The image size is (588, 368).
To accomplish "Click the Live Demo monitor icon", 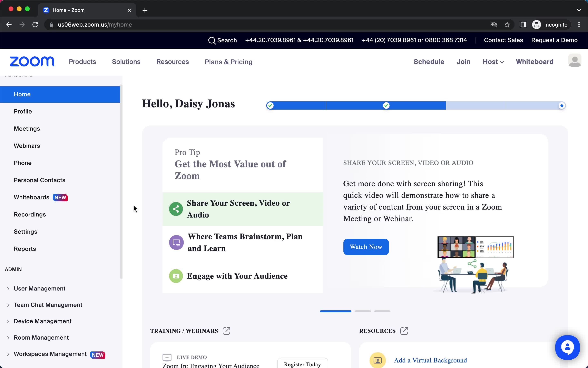I will click(167, 357).
